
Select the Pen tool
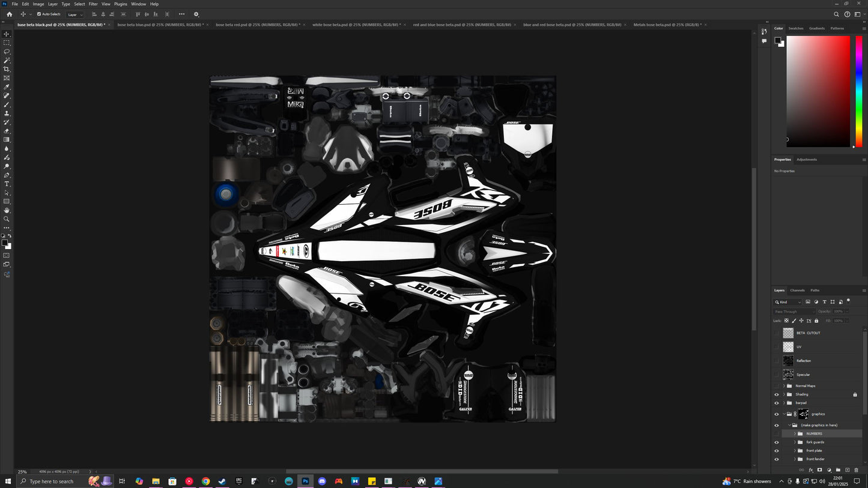point(7,175)
